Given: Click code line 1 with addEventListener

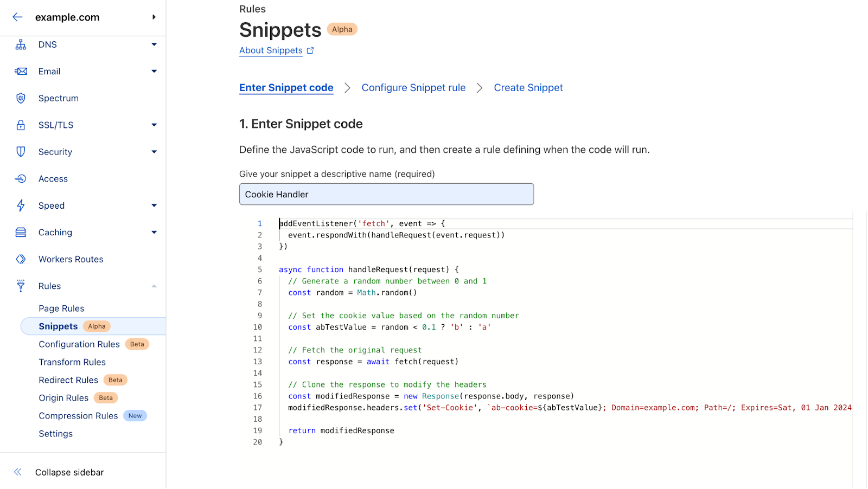Looking at the screenshot, I should click(362, 223).
